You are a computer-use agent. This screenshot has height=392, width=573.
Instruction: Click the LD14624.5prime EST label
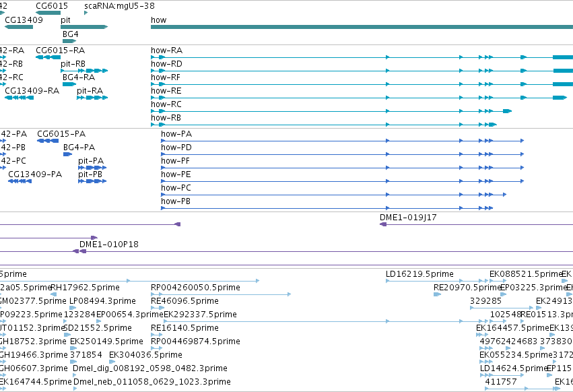514,368
